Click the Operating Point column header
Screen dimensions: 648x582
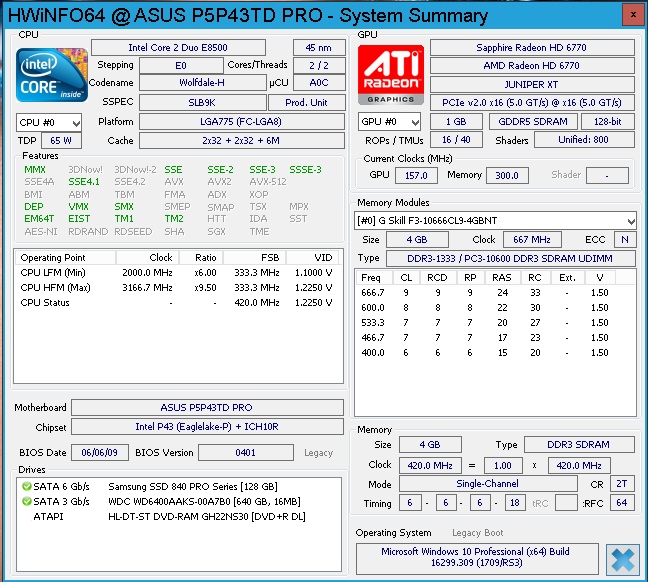(x=66, y=258)
